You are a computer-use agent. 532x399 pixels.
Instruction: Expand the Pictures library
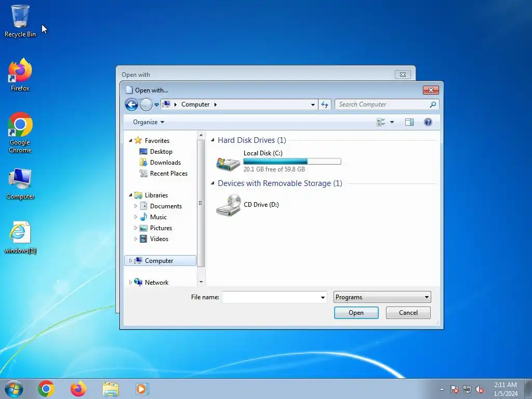[x=136, y=228]
